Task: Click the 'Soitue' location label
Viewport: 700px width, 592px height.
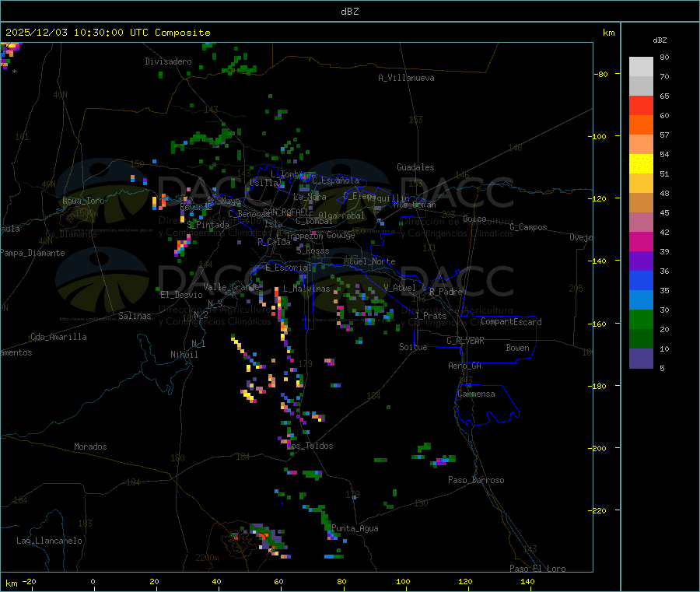Action: pyautogui.click(x=414, y=347)
